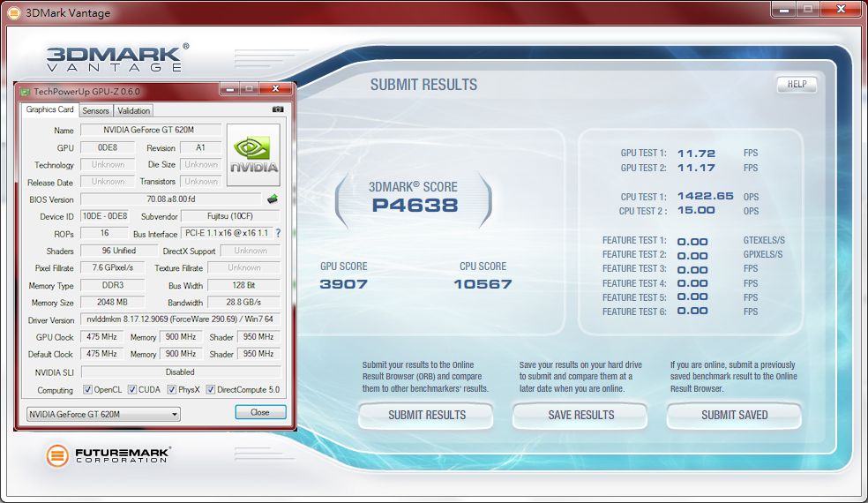
Task: Click the GPU-Z title bar app icon
Action: click(x=25, y=91)
